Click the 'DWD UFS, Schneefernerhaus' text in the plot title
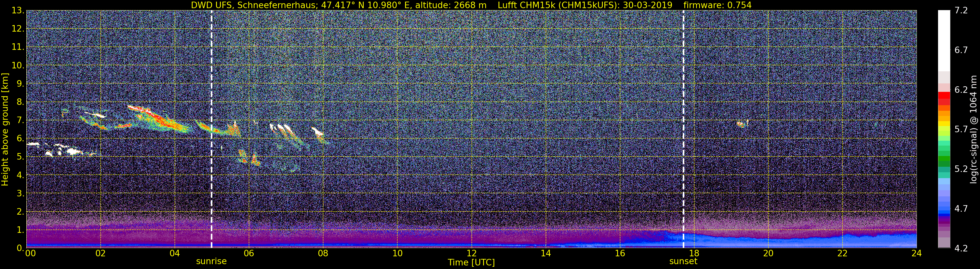Screen dimensions: 980x269 click(254, 5)
